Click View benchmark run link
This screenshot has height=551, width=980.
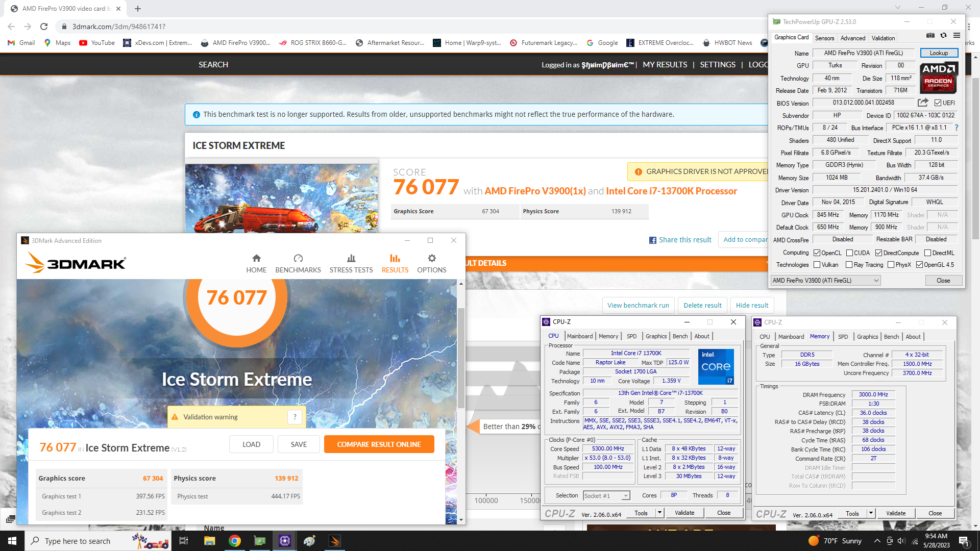tap(638, 306)
